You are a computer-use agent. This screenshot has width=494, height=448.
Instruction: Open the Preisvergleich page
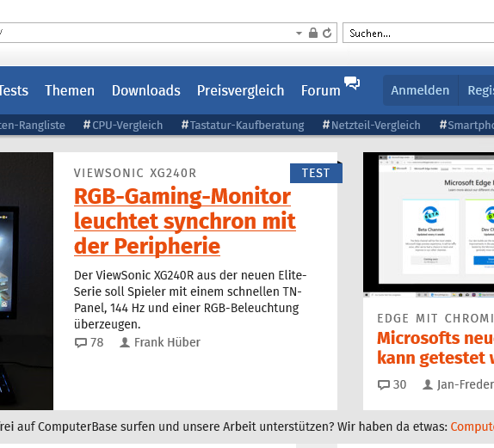[x=241, y=90]
